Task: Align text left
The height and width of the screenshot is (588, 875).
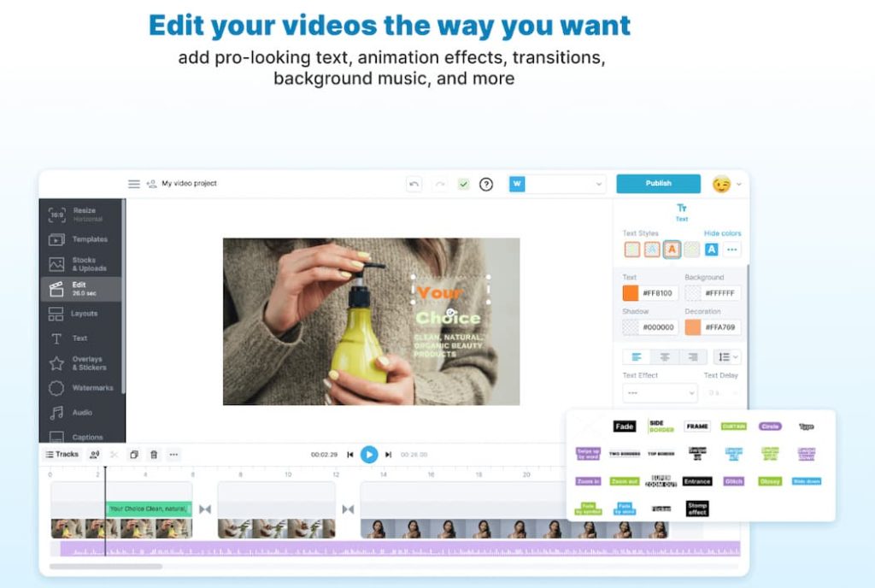Action: [x=637, y=357]
